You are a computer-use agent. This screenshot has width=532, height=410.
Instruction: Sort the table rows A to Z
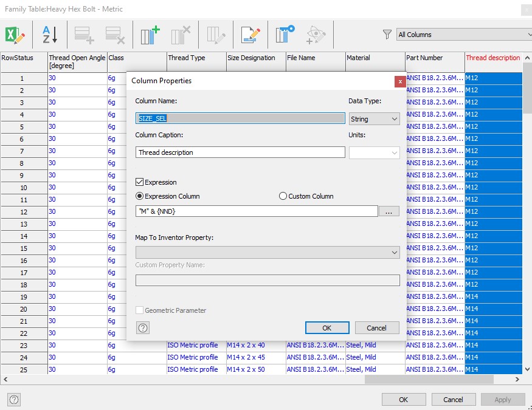coord(49,35)
